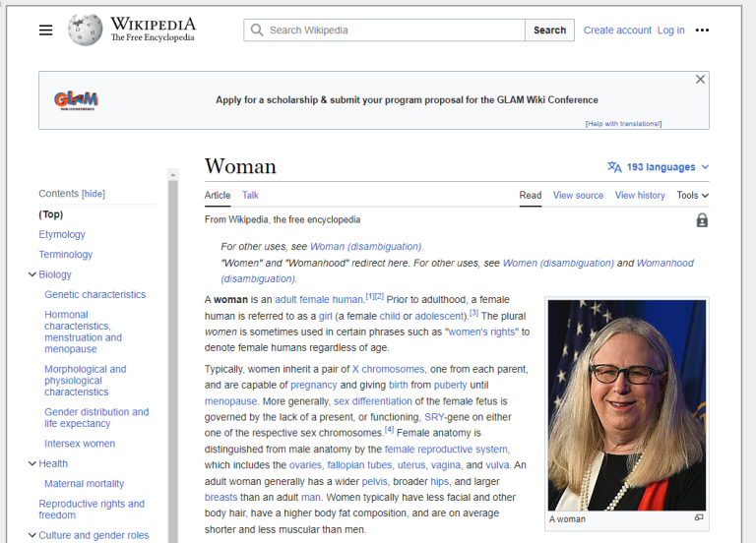Go to Etymology section
The width and height of the screenshot is (756, 543).
(62, 234)
